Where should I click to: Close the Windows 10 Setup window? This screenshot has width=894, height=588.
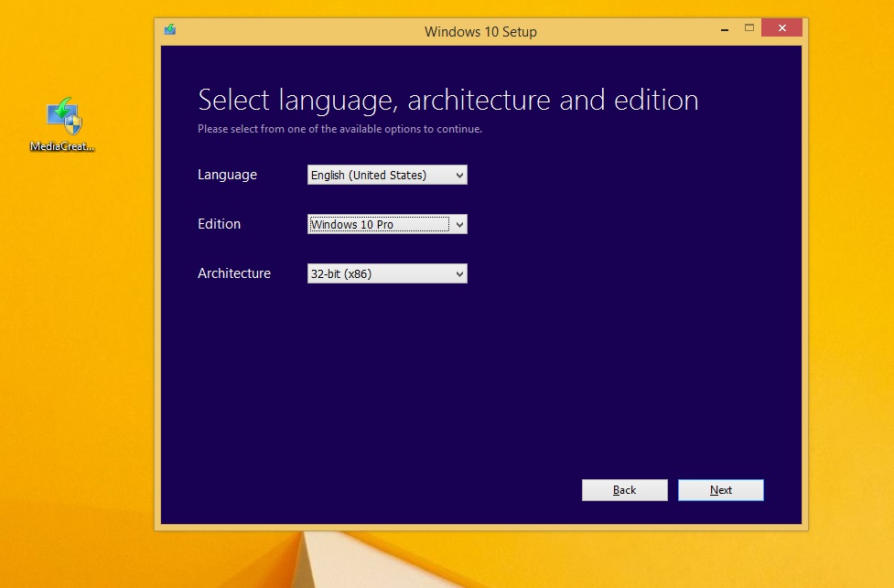click(x=781, y=28)
